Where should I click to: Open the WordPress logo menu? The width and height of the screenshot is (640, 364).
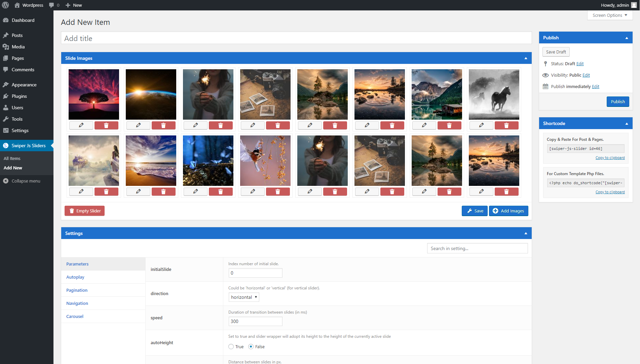pyautogui.click(x=6, y=5)
